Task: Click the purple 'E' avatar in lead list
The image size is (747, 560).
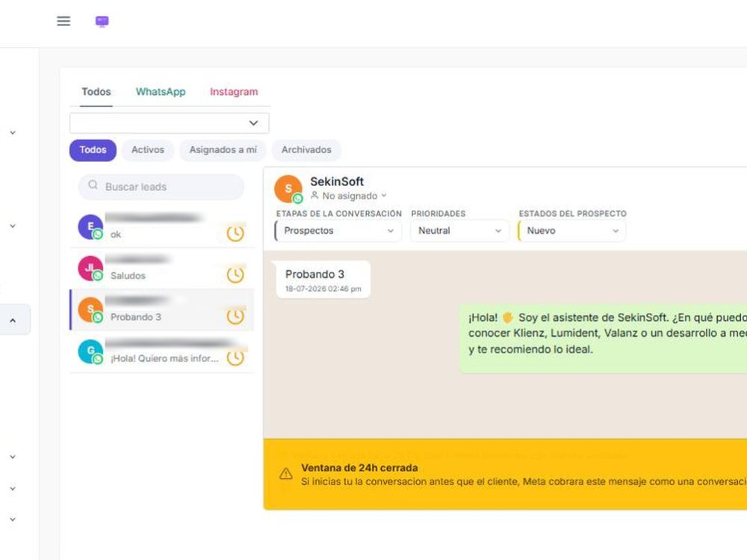Action: click(x=90, y=227)
